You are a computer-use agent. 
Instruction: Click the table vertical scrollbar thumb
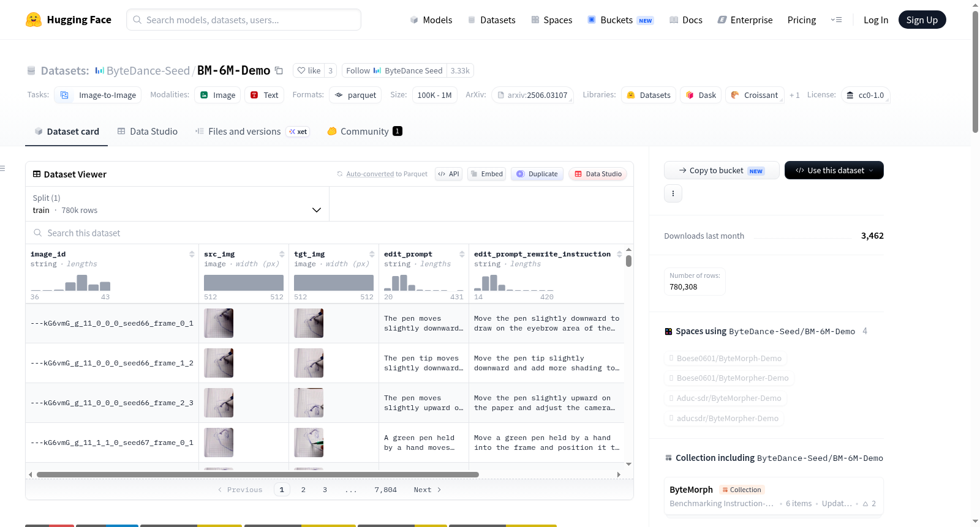click(x=628, y=261)
